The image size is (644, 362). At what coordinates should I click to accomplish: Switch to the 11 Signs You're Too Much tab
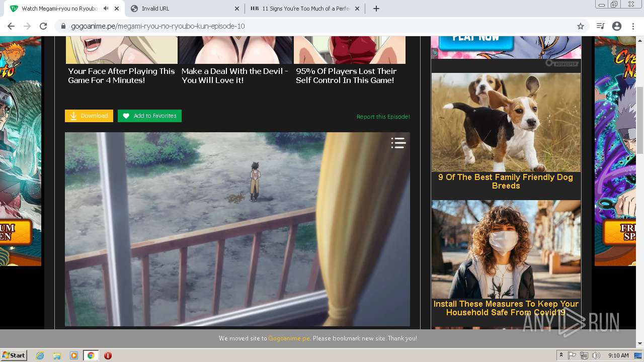coord(305,9)
